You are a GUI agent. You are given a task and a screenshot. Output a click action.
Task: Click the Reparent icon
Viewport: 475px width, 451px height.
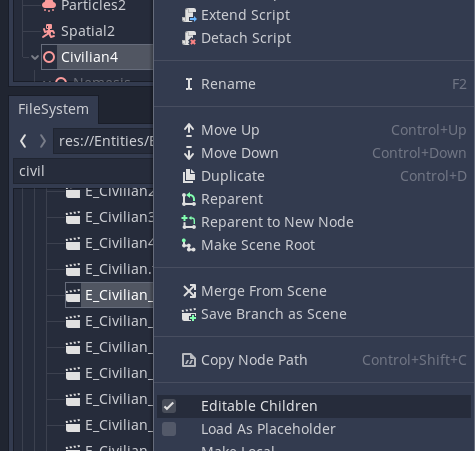pos(189,199)
